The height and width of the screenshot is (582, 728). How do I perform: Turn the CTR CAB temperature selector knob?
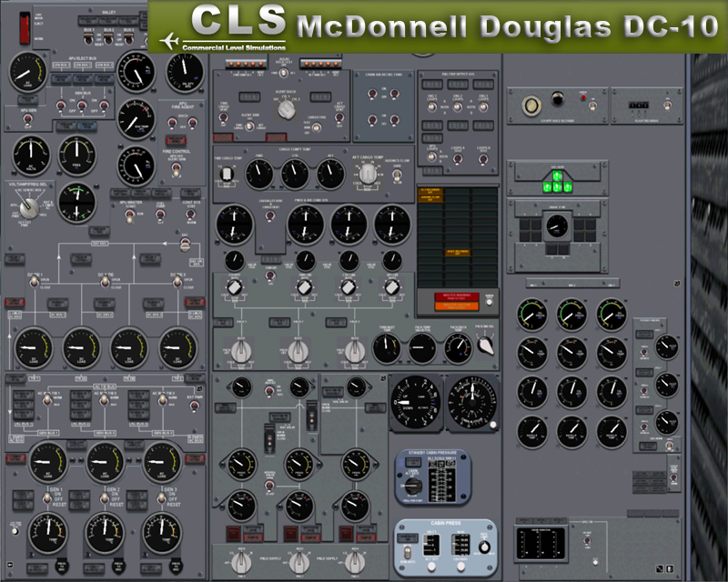(349, 287)
